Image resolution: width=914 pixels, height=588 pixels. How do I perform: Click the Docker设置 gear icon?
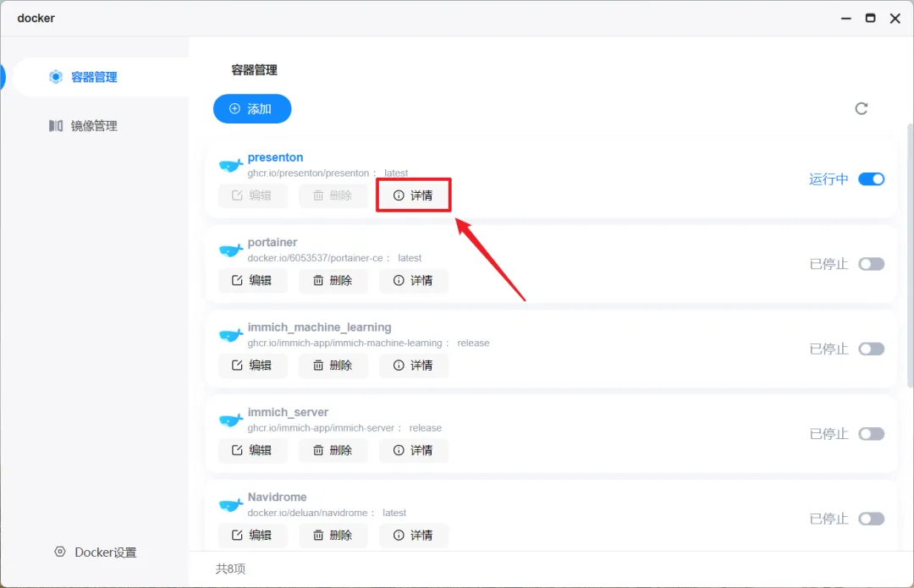60,552
